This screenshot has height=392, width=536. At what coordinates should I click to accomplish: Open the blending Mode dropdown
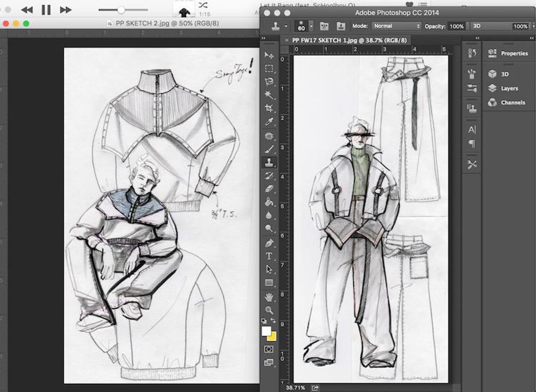(397, 26)
